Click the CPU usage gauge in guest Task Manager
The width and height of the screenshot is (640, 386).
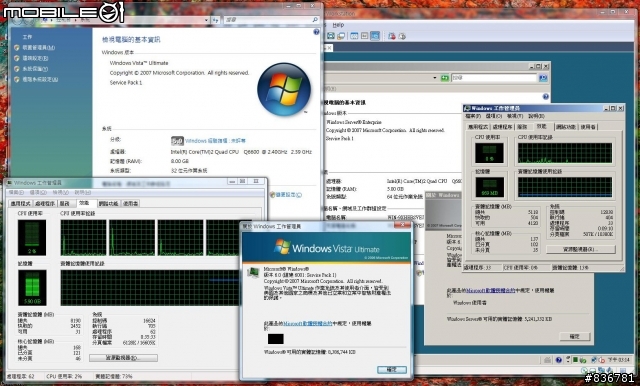coord(489,153)
